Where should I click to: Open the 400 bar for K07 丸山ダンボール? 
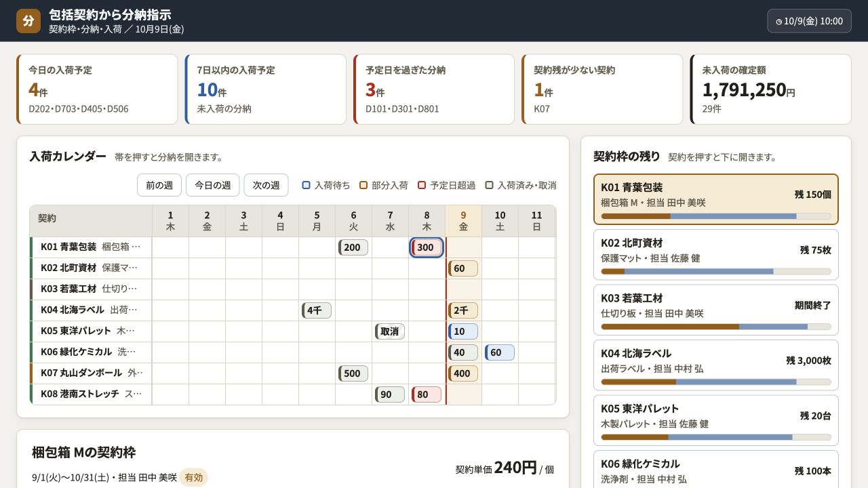click(463, 373)
